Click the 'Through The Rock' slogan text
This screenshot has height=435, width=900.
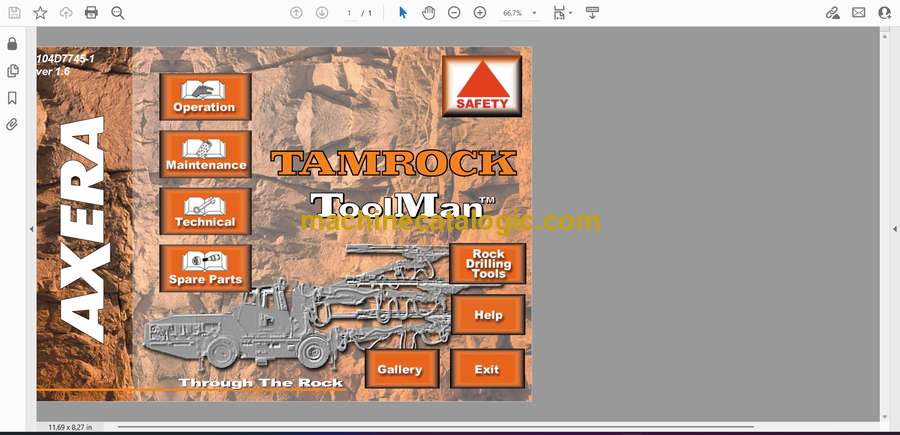261,383
